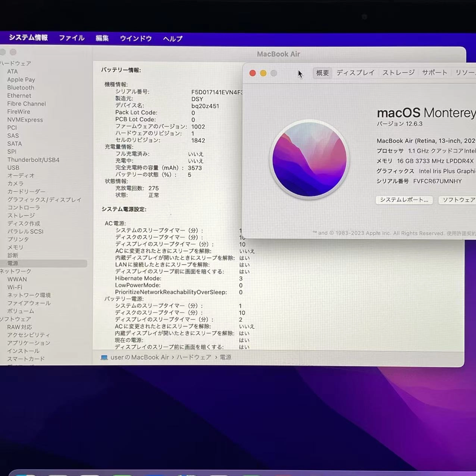476x476 pixels.
Task: Click the システムレポート button
Action: (404, 200)
